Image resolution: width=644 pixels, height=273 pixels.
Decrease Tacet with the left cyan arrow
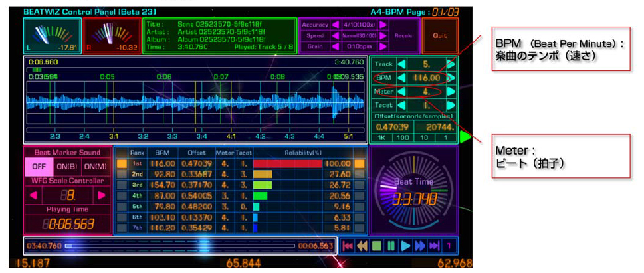pos(401,105)
